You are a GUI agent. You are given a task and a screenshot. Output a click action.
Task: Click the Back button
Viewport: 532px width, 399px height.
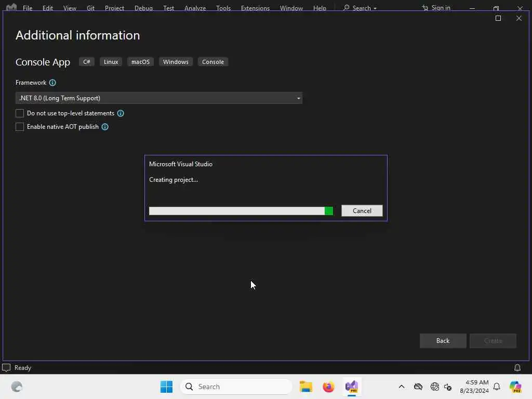[443, 341]
